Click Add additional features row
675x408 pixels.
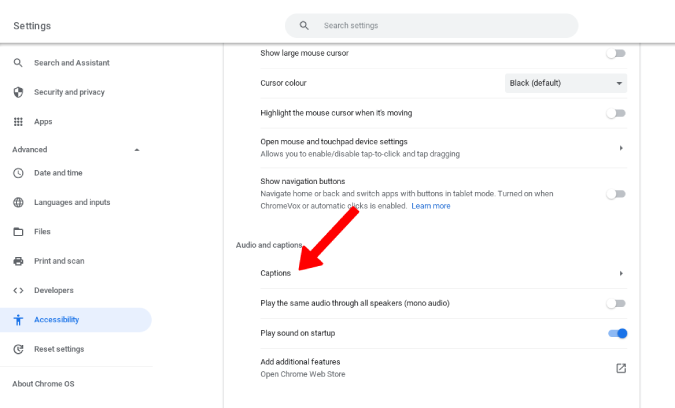443,368
